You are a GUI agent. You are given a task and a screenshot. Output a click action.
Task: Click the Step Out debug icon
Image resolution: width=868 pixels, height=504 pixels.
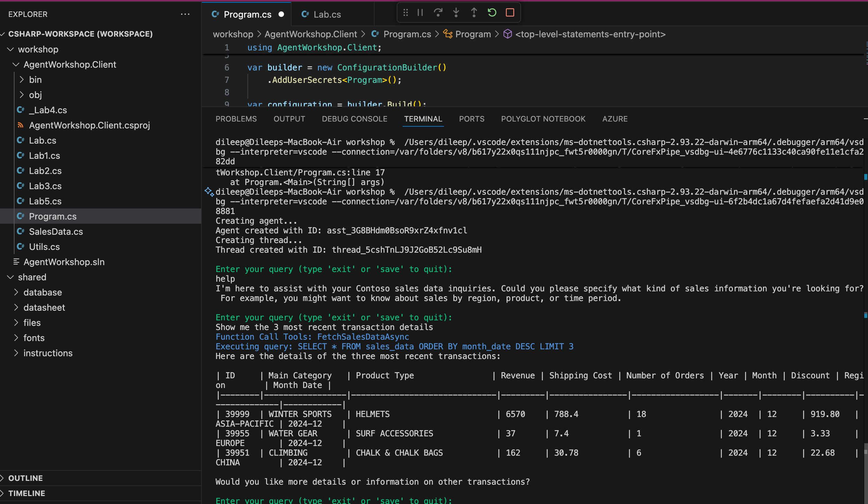pos(474,13)
